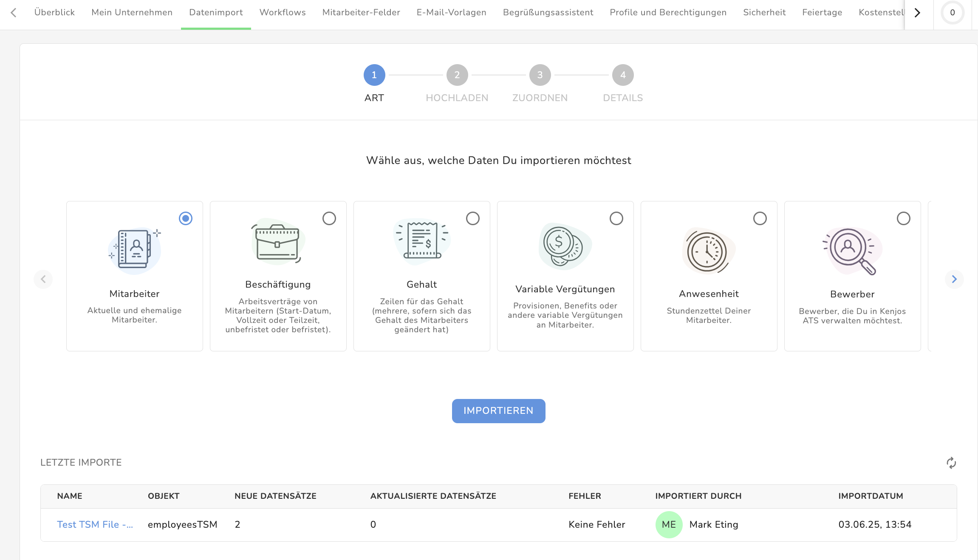Open the Sicherheit tab

click(x=764, y=13)
